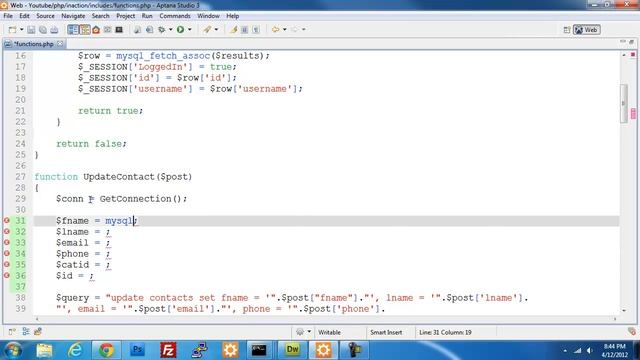Open the Navigate menu

click(x=73, y=16)
